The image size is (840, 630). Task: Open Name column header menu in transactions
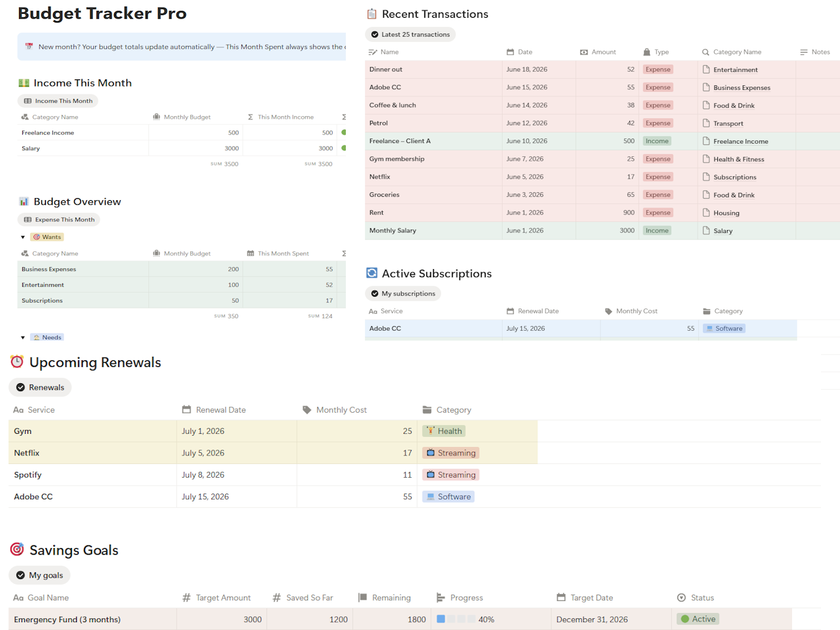pyautogui.click(x=383, y=52)
